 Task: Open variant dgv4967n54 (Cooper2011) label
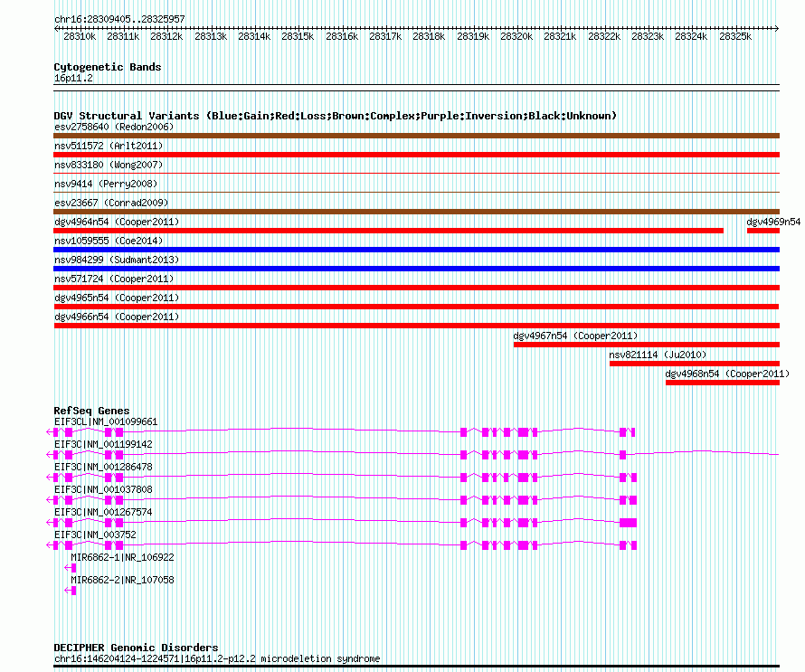575,336
